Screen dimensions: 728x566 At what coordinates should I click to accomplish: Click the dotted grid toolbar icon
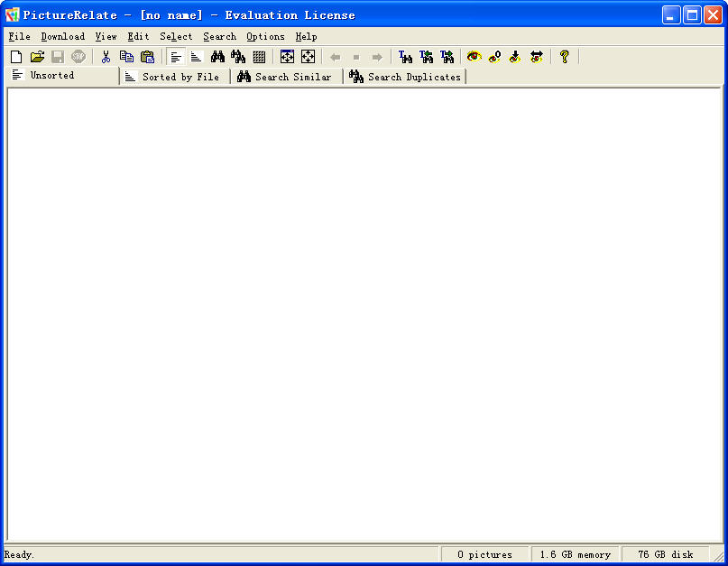click(259, 57)
